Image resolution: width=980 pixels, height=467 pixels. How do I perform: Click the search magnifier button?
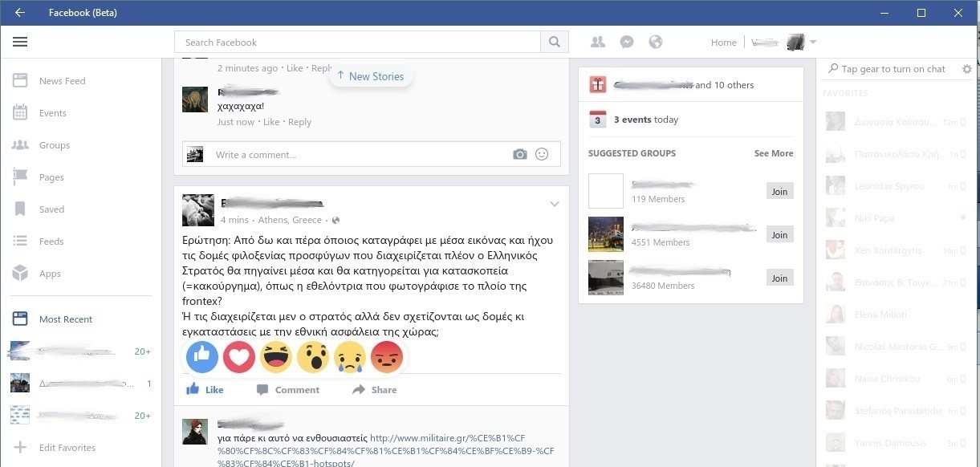click(555, 43)
